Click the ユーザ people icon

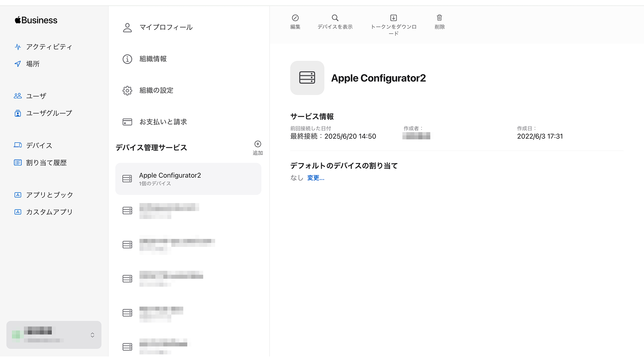click(18, 96)
